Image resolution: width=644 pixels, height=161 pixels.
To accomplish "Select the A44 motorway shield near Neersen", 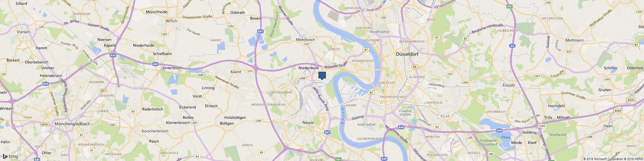I will [x=113, y=56].
